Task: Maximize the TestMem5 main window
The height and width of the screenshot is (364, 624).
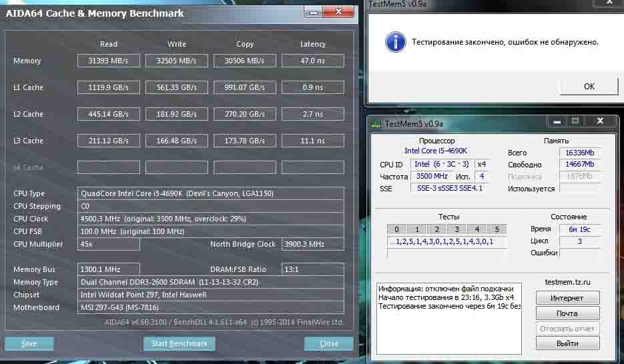Action: (575, 121)
